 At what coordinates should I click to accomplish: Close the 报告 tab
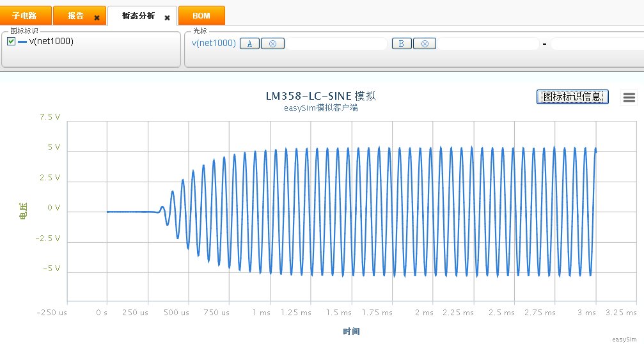97,18
